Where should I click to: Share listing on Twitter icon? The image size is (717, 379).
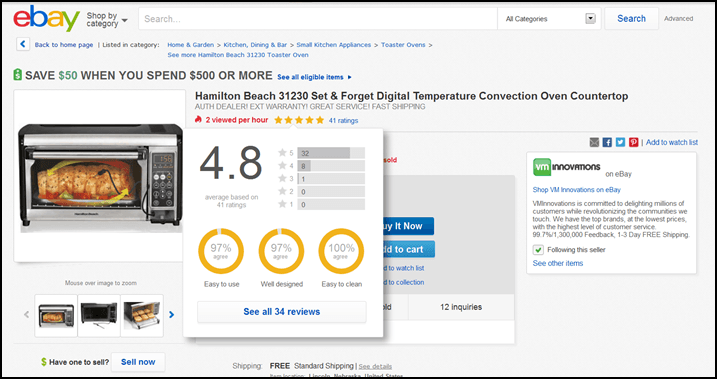tap(620, 143)
